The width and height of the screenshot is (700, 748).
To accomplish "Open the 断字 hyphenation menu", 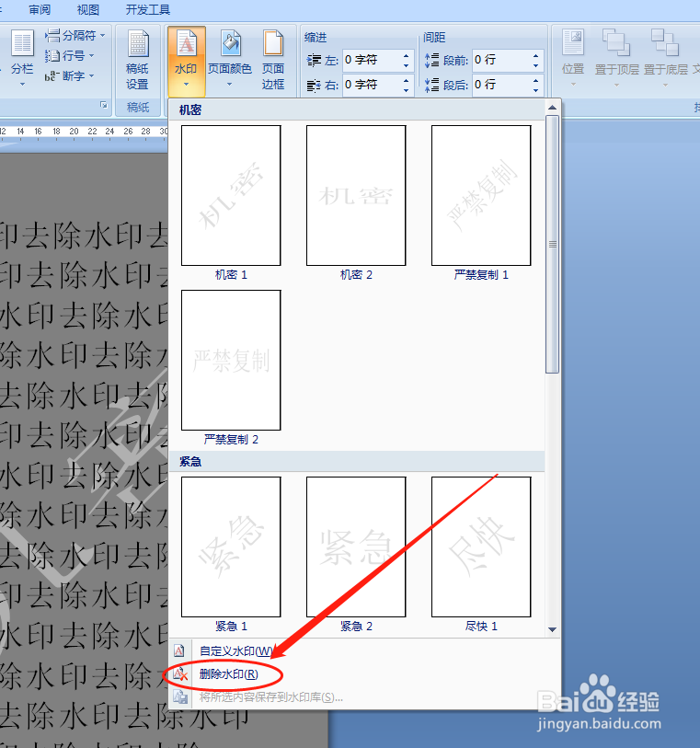I will pos(70,75).
